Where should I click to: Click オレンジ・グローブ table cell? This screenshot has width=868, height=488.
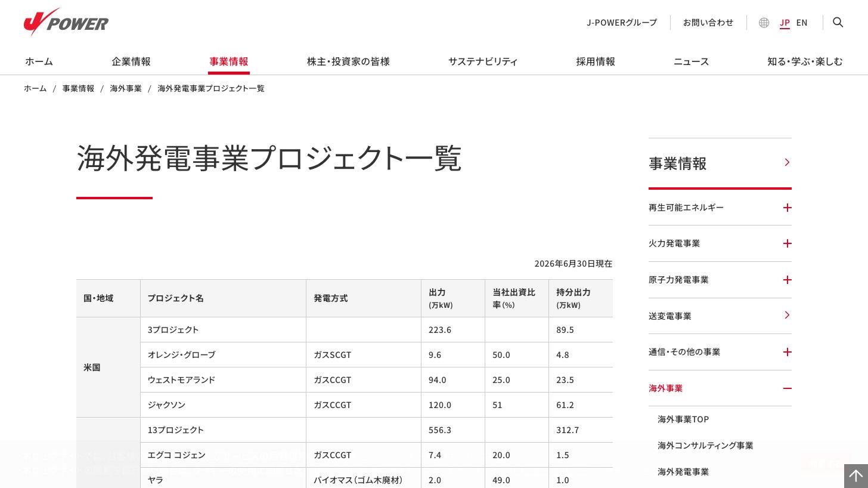223,355
